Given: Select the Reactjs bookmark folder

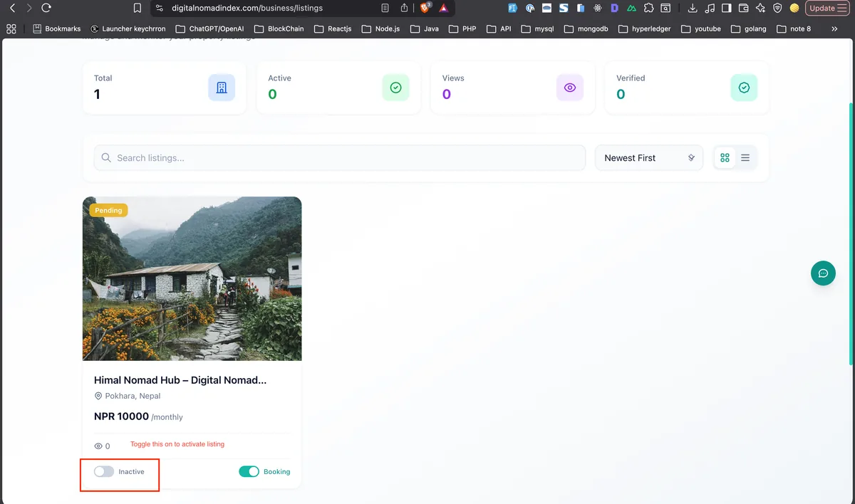Looking at the screenshot, I should click(333, 28).
